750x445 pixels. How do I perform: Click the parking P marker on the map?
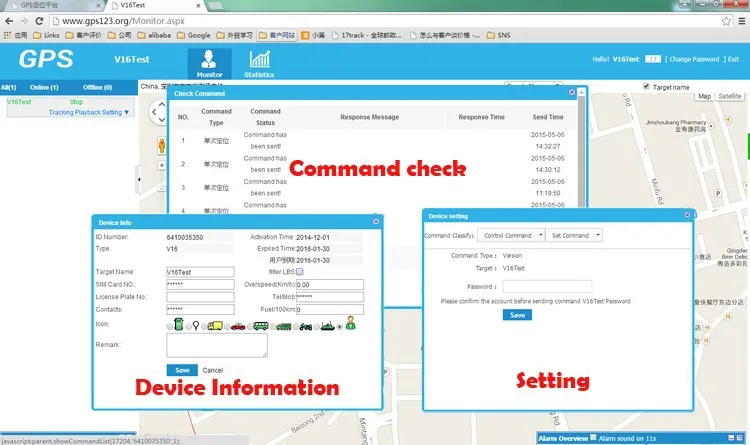point(717,194)
